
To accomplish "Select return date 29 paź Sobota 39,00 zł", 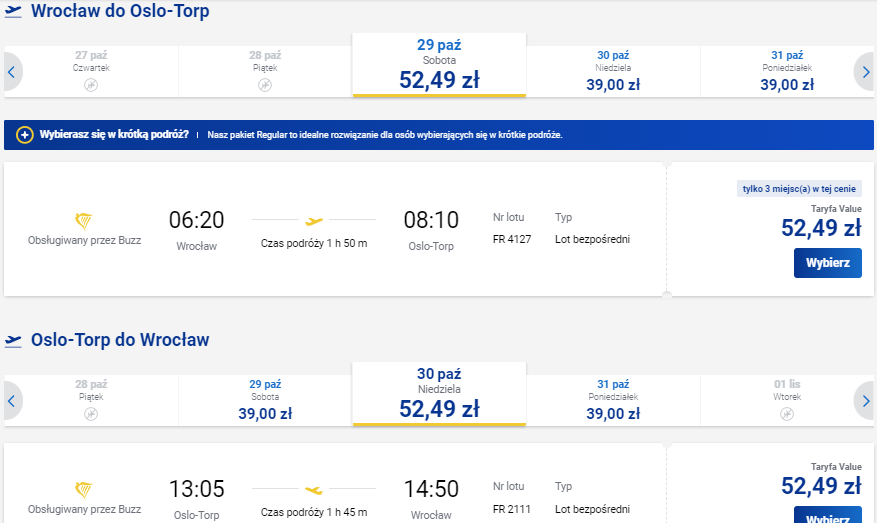I will (265, 401).
